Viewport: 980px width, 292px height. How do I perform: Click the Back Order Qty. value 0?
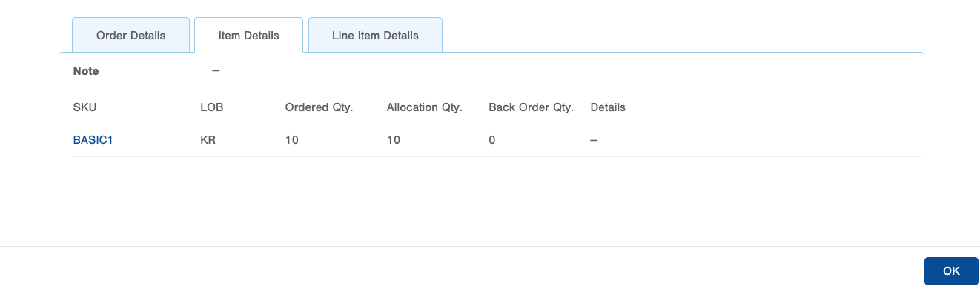tap(491, 139)
